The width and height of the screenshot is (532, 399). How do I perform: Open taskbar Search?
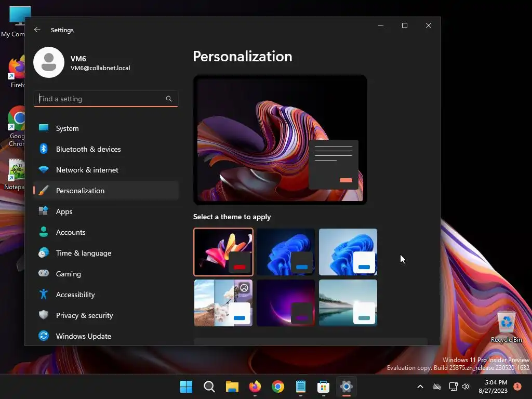point(209,387)
